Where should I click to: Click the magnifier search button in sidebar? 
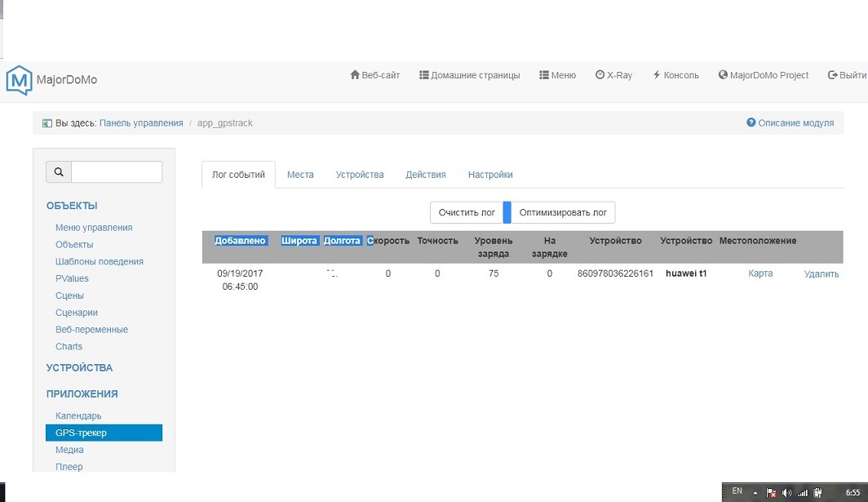pos(59,172)
